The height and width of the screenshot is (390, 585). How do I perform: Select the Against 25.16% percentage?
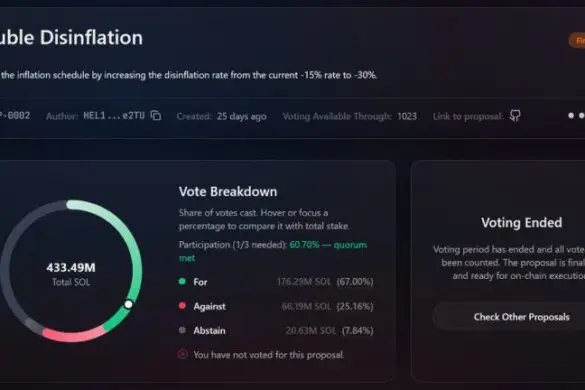coord(355,306)
